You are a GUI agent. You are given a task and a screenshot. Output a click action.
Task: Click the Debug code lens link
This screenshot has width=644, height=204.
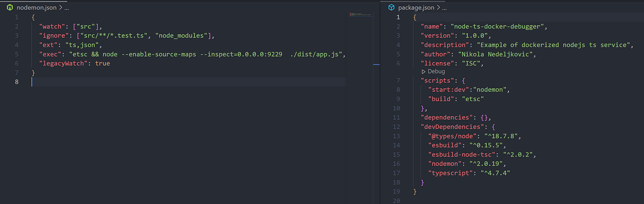(436, 71)
